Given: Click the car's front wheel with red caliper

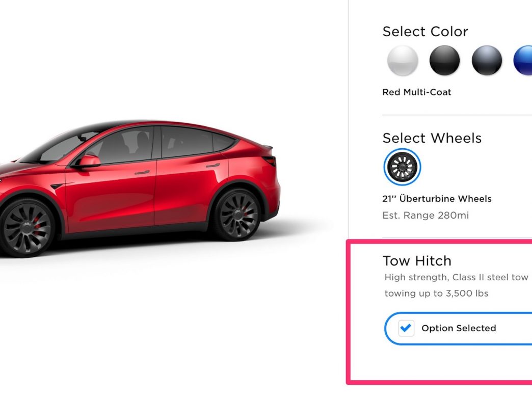Looking at the screenshot, I should [x=27, y=227].
